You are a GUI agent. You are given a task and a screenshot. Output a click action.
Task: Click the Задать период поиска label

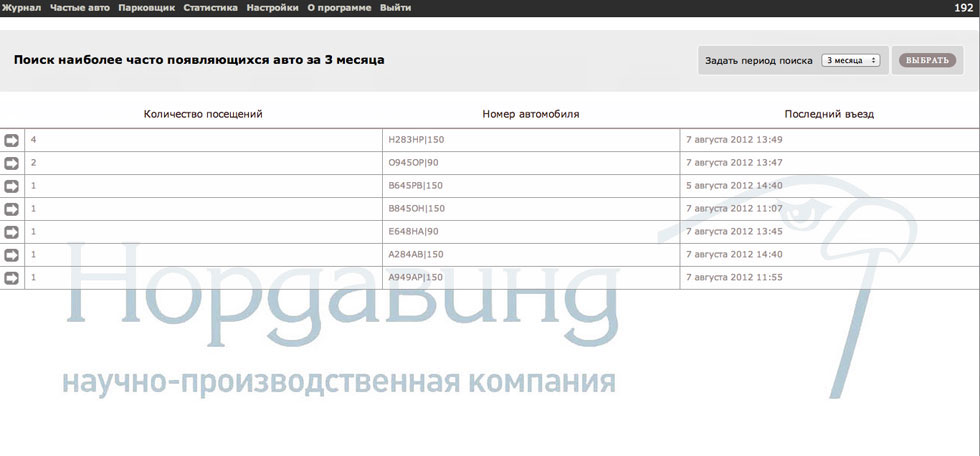point(759,61)
